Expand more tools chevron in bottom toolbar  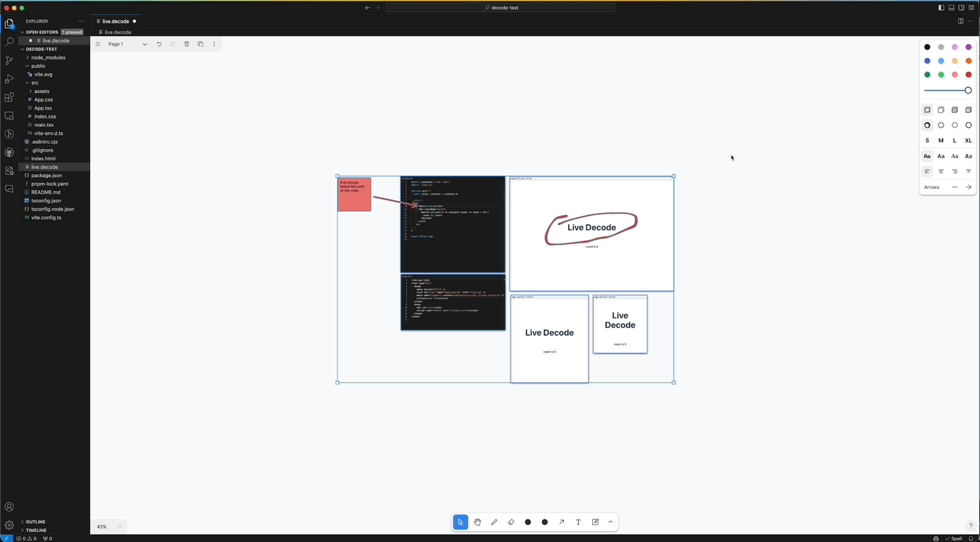tap(611, 522)
